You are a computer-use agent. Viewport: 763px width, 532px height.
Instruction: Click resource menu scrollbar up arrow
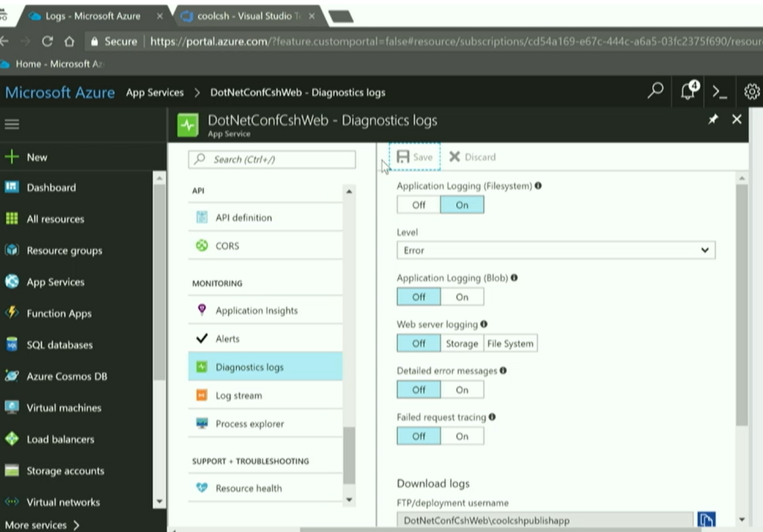[x=349, y=191]
